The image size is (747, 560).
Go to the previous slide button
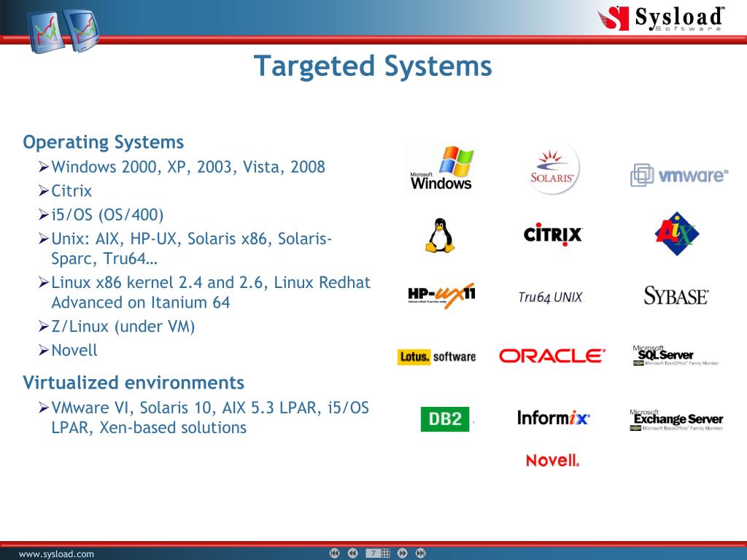[352, 553]
